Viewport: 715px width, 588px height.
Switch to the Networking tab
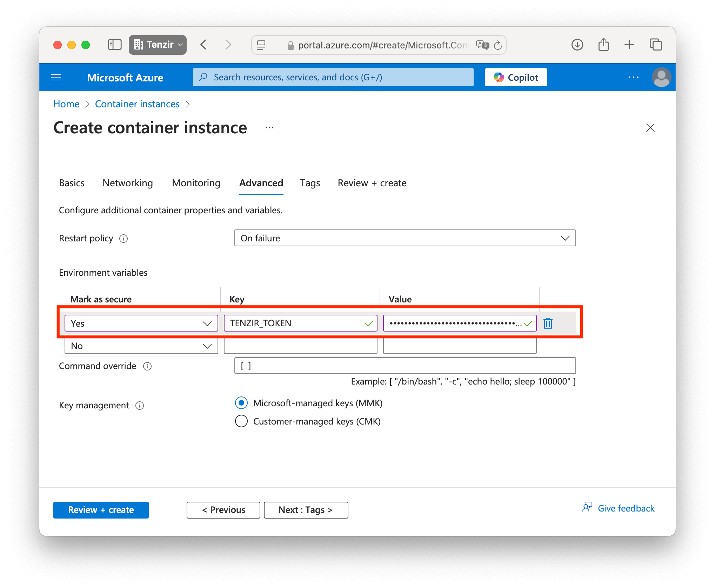(x=128, y=183)
